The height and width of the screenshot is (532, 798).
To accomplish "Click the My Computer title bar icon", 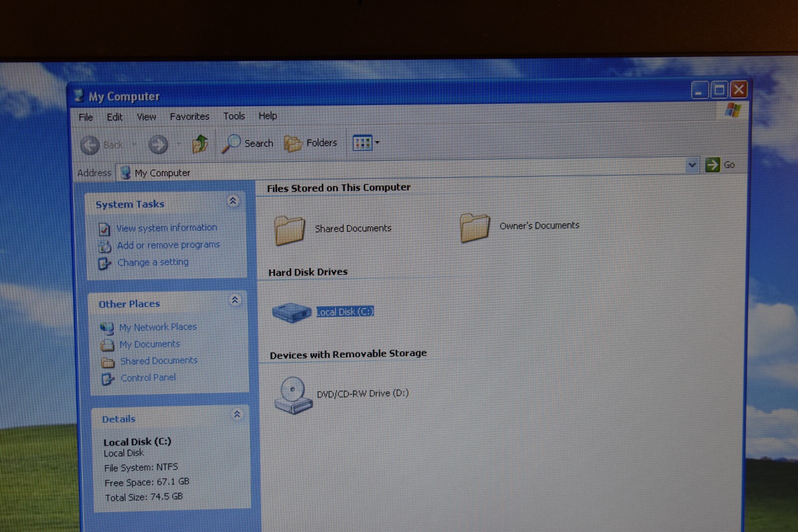I will [x=79, y=96].
